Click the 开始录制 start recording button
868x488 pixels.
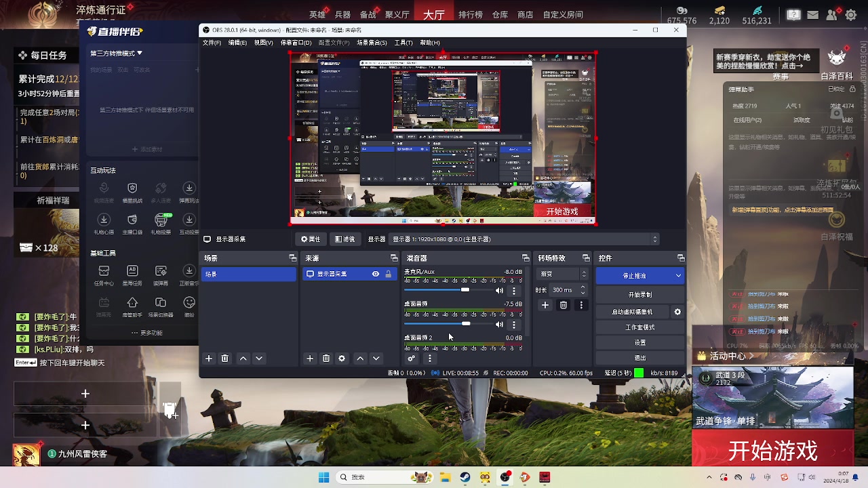coord(640,295)
